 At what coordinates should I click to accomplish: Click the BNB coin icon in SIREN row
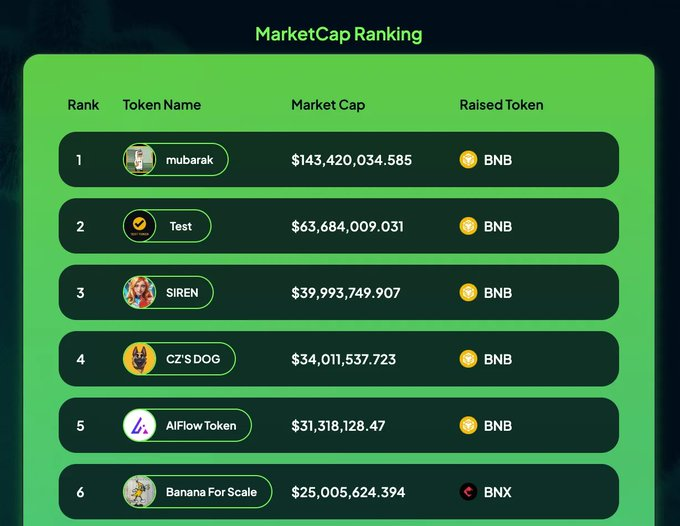[x=468, y=293]
